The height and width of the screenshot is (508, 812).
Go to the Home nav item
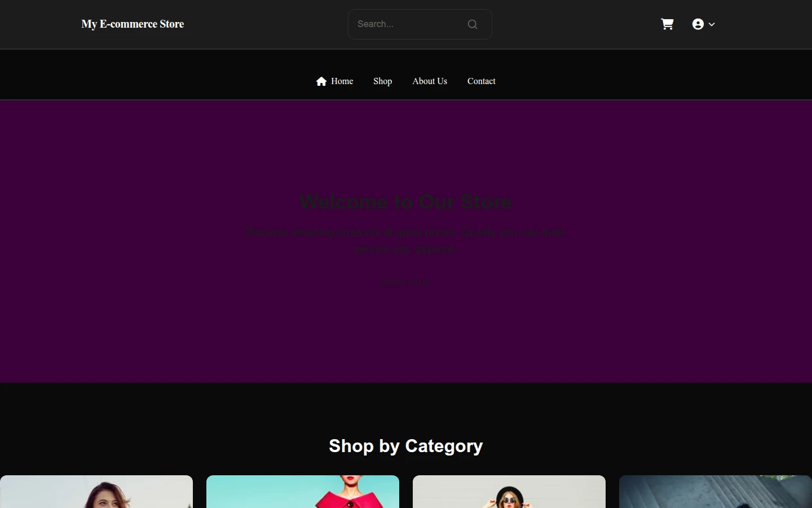point(334,81)
